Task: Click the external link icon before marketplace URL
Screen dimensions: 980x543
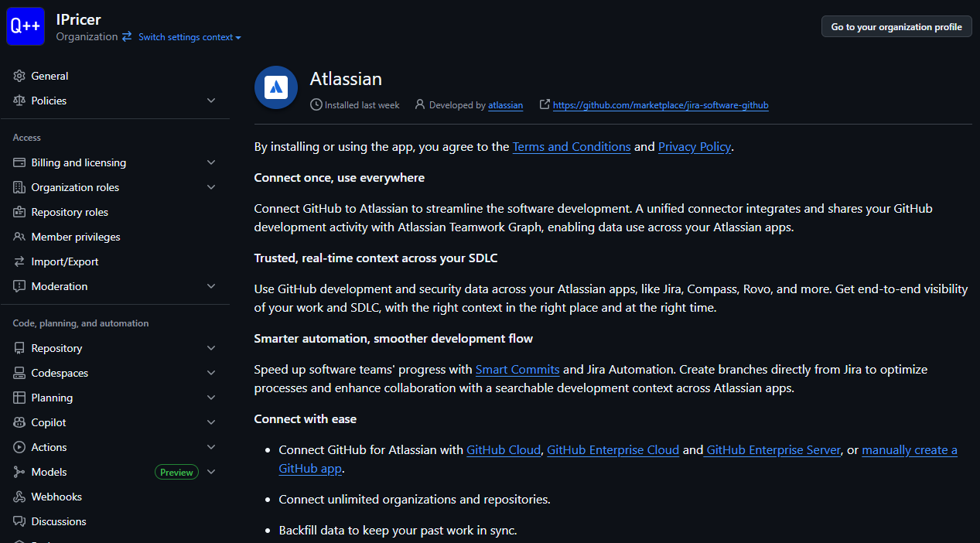Action: [545, 104]
